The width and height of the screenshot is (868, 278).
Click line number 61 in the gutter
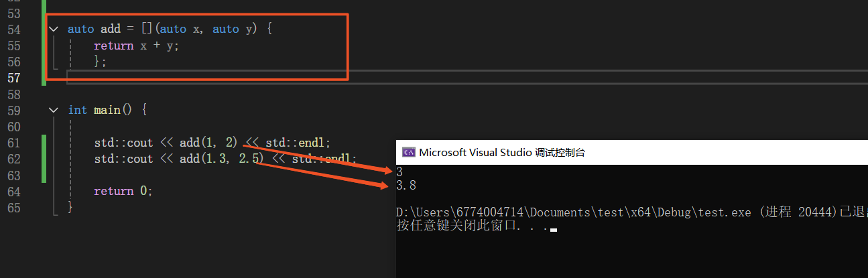pyautogui.click(x=13, y=143)
